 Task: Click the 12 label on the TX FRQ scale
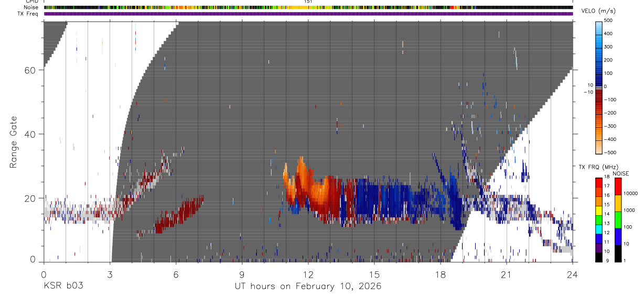(607, 233)
